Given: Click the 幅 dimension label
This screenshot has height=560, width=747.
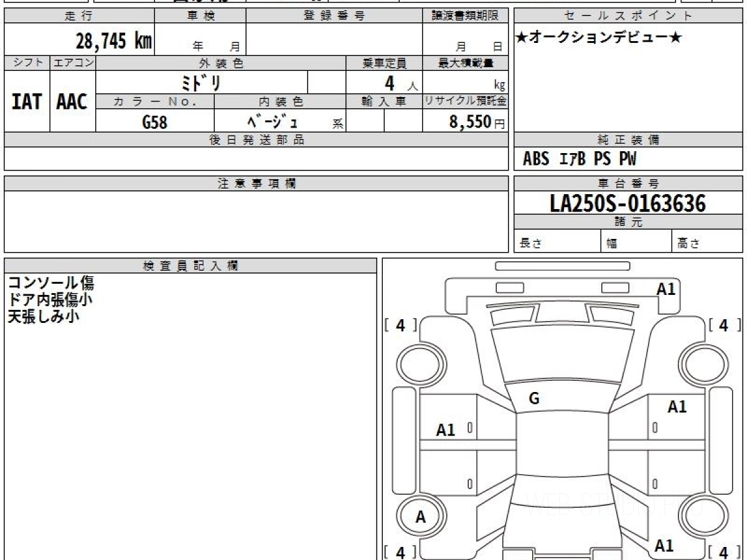Looking at the screenshot, I should coord(612,244).
